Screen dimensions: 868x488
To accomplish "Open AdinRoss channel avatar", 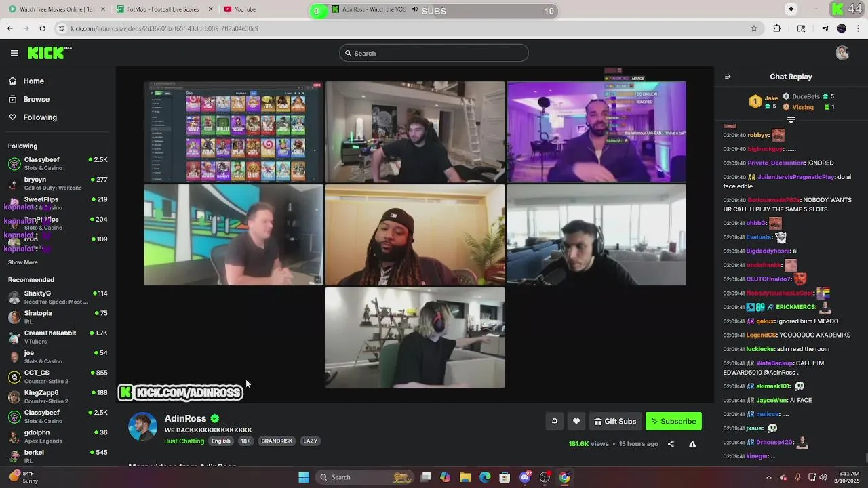I will point(142,426).
